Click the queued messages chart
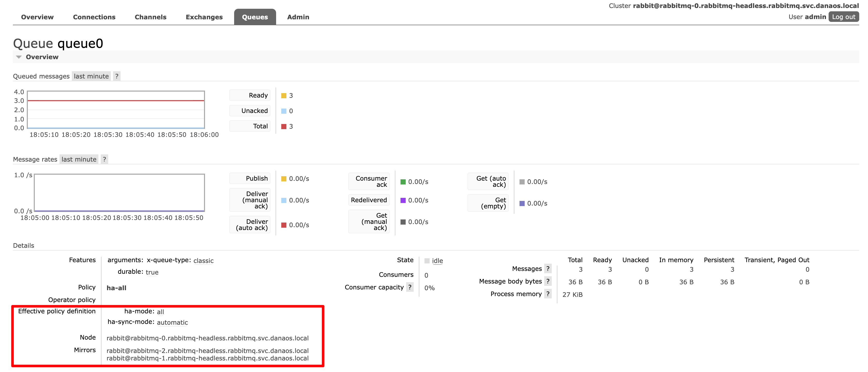 click(116, 109)
